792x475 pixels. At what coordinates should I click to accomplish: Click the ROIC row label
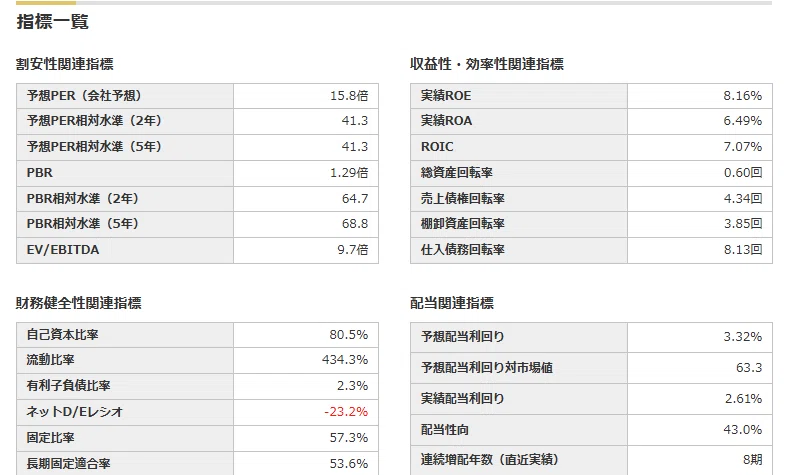point(437,147)
